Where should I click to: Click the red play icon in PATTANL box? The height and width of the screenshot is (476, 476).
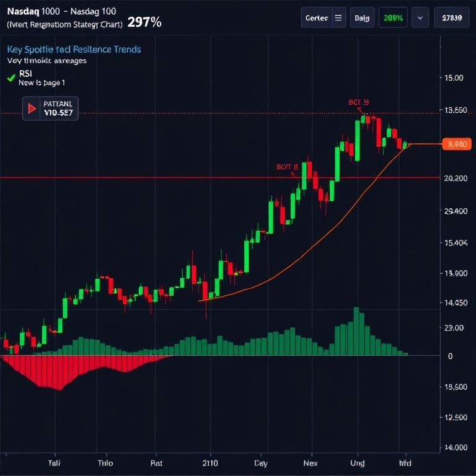click(32, 109)
